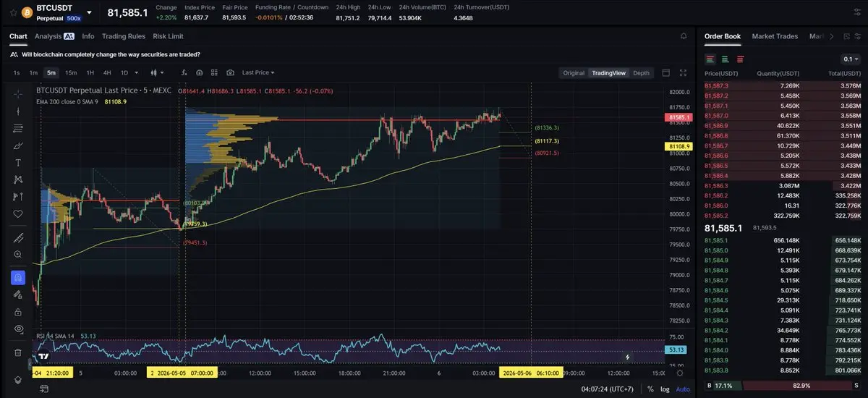
Task: Open the candlestick chart type dropdown
Action: click(156, 72)
